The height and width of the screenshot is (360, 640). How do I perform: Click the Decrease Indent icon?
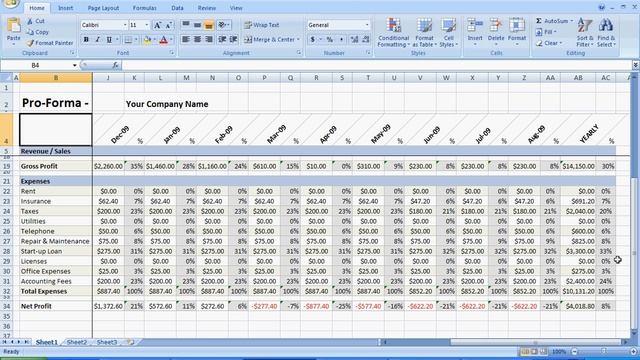[x=222, y=40]
